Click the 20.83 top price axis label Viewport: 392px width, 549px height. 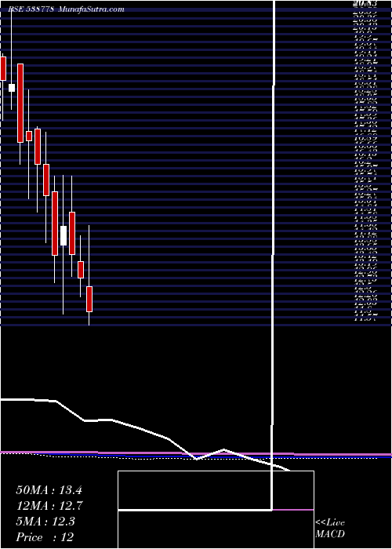(x=365, y=3)
